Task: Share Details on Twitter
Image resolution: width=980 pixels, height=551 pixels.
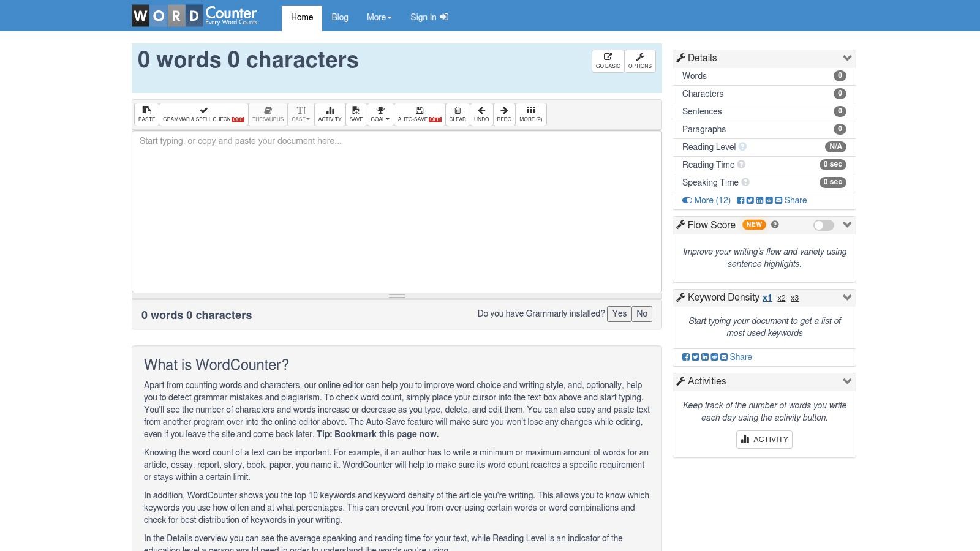Action: 750,200
